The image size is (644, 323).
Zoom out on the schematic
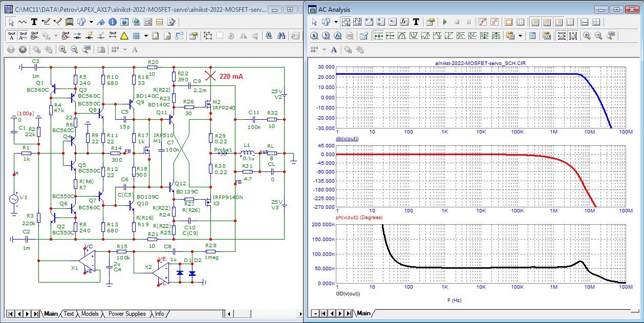[x=74, y=50]
